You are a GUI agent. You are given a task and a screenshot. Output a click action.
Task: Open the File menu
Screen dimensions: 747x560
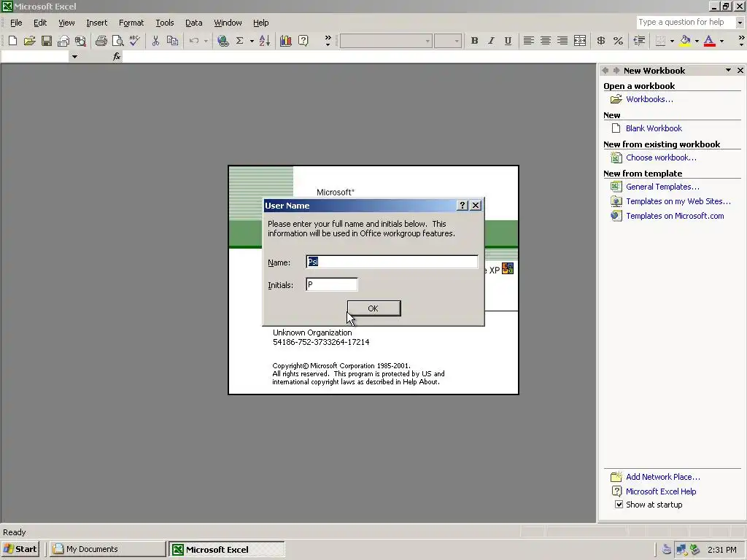[x=16, y=23]
